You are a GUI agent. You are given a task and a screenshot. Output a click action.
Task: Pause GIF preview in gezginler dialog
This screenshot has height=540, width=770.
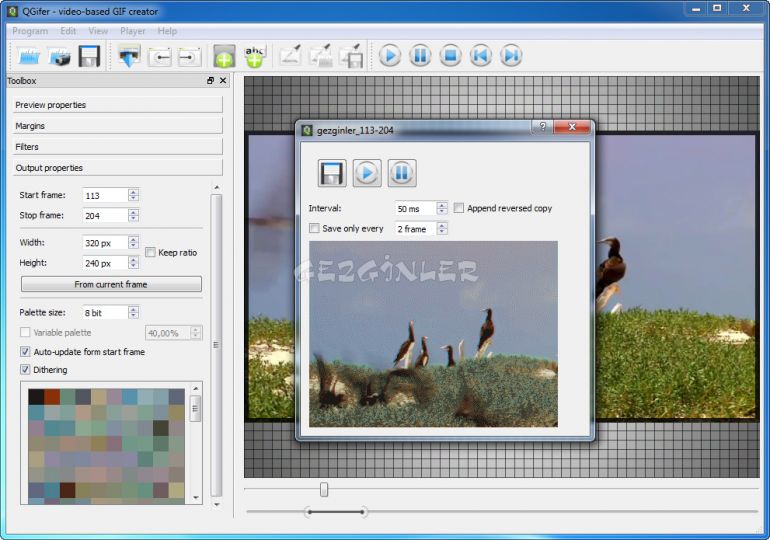coord(402,173)
